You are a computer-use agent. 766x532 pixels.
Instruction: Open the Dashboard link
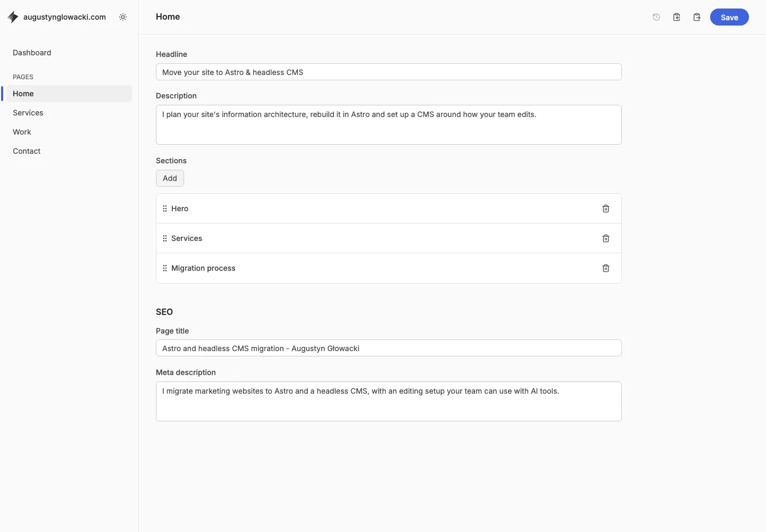(x=32, y=53)
